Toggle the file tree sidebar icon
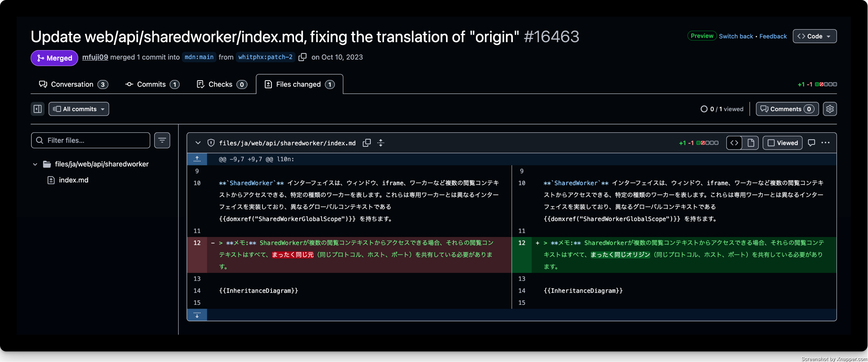Image resolution: width=868 pixels, height=362 pixels. coord(38,109)
